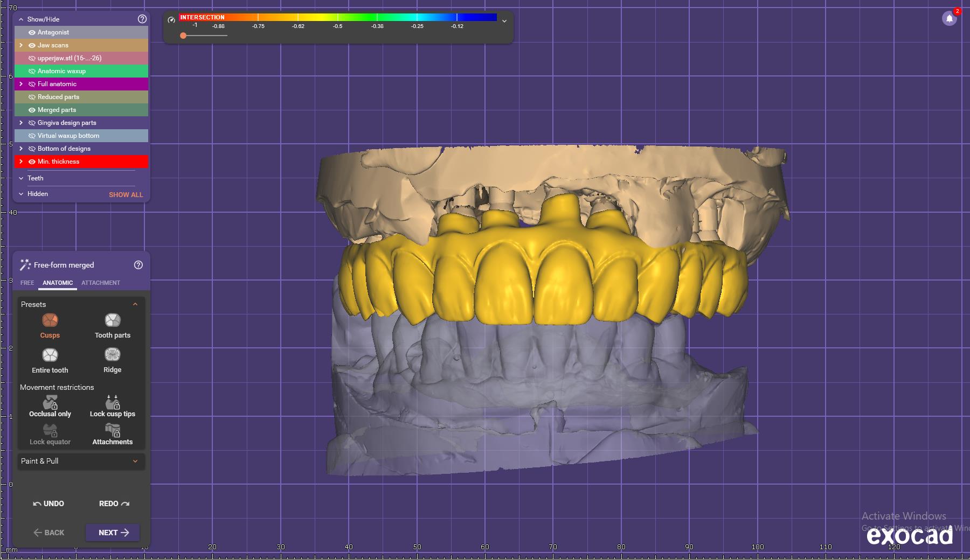Open the notifications bell
970x560 pixels.
coord(949,19)
